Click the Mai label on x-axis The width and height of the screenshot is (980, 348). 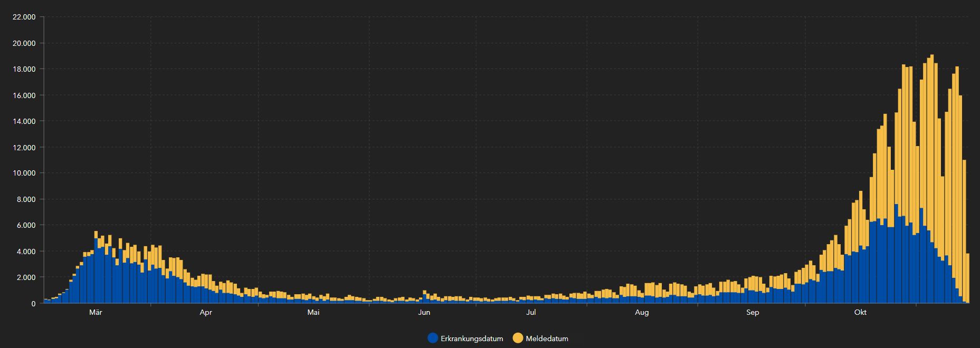(313, 313)
